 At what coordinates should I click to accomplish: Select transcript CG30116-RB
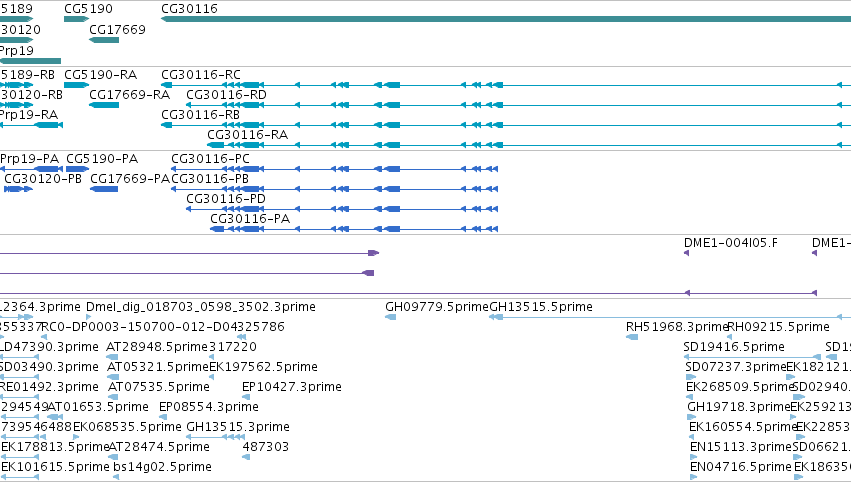506,125
